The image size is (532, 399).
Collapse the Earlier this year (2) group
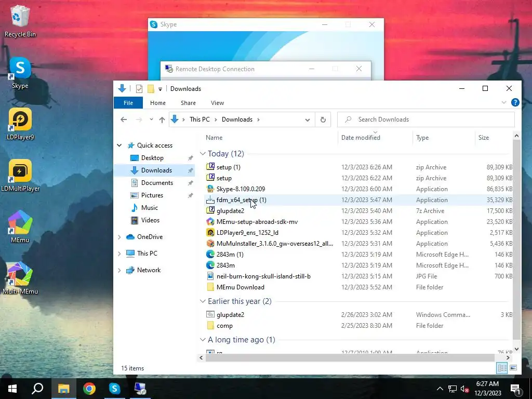point(203,301)
